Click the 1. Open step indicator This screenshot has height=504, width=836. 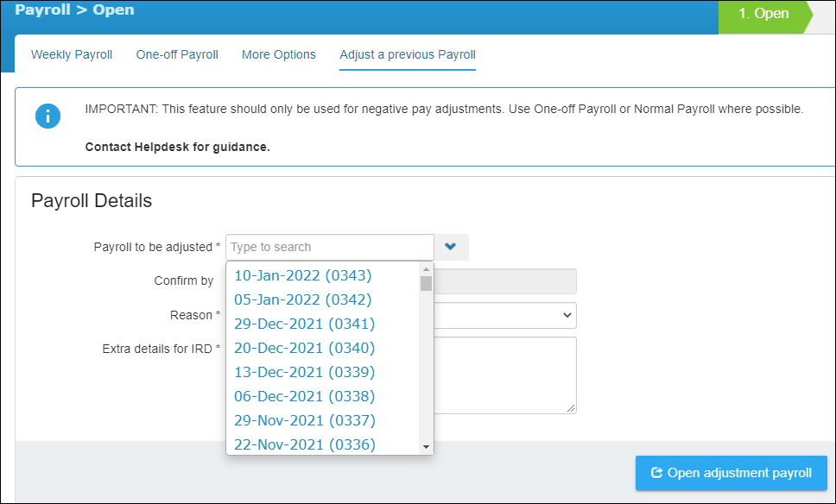(764, 14)
